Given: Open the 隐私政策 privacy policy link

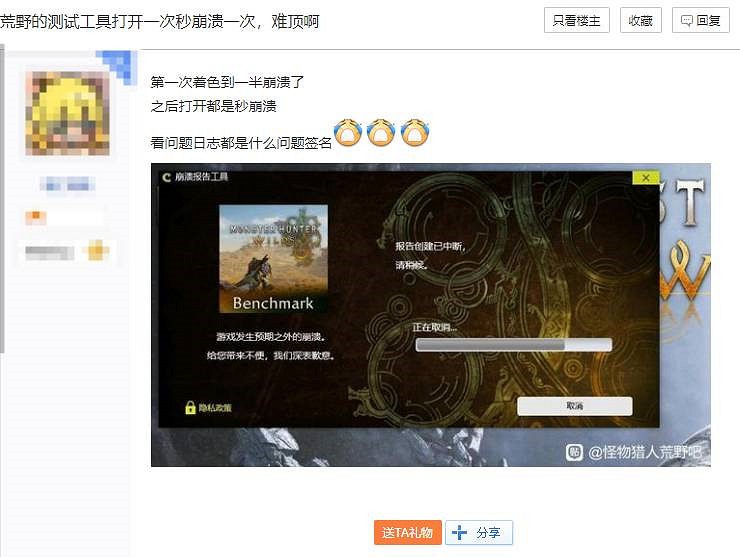Looking at the screenshot, I should 215,408.
